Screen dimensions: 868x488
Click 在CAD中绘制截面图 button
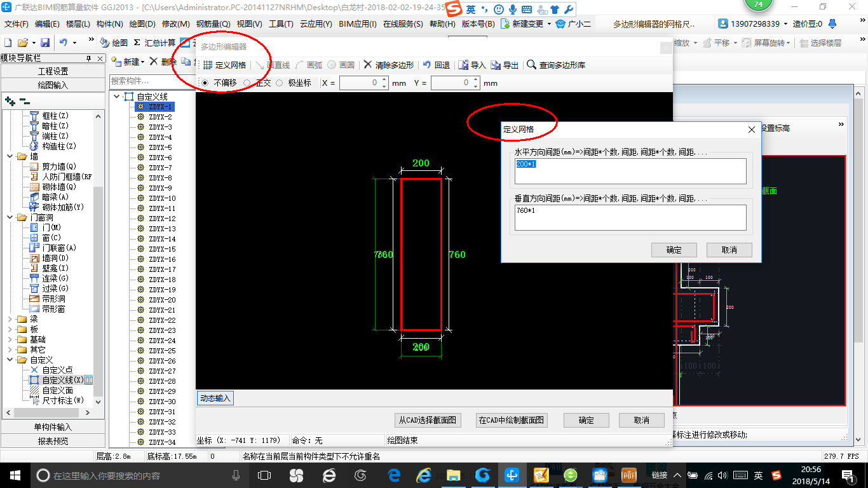coord(512,420)
